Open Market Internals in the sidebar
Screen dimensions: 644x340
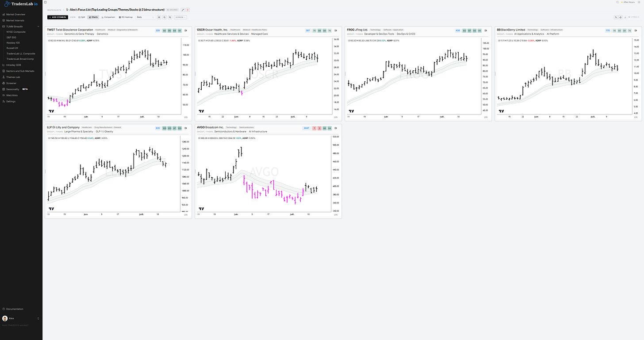point(15,20)
